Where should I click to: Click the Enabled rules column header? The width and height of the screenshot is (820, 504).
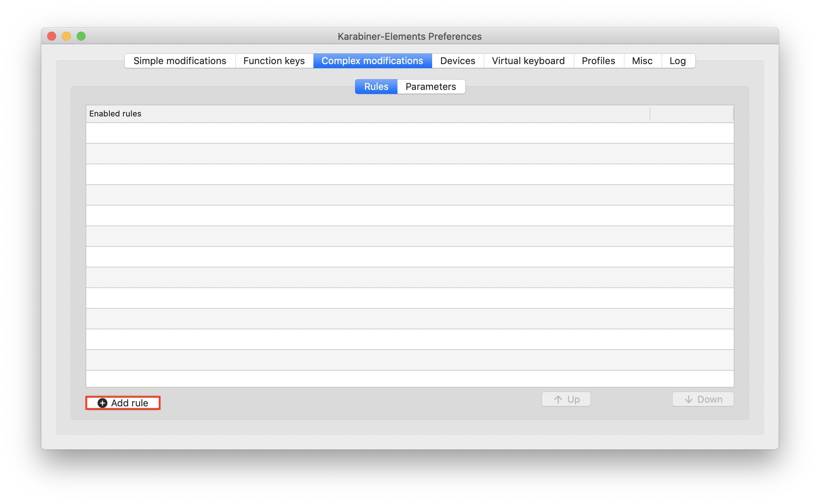pyautogui.click(x=367, y=114)
